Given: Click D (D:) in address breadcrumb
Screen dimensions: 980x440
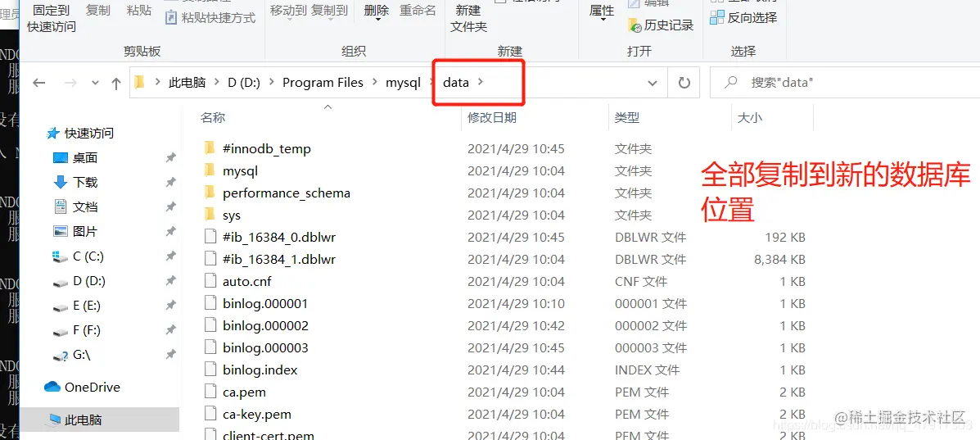Looking at the screenshot, I should click(x=244, y=83).
